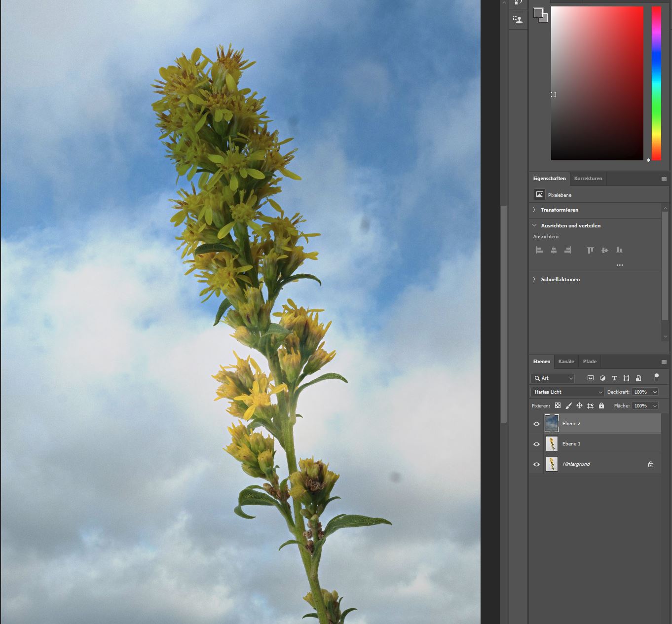Lock image pixels with brush icon
Screen dimensions: 672x624
point(568,405)
